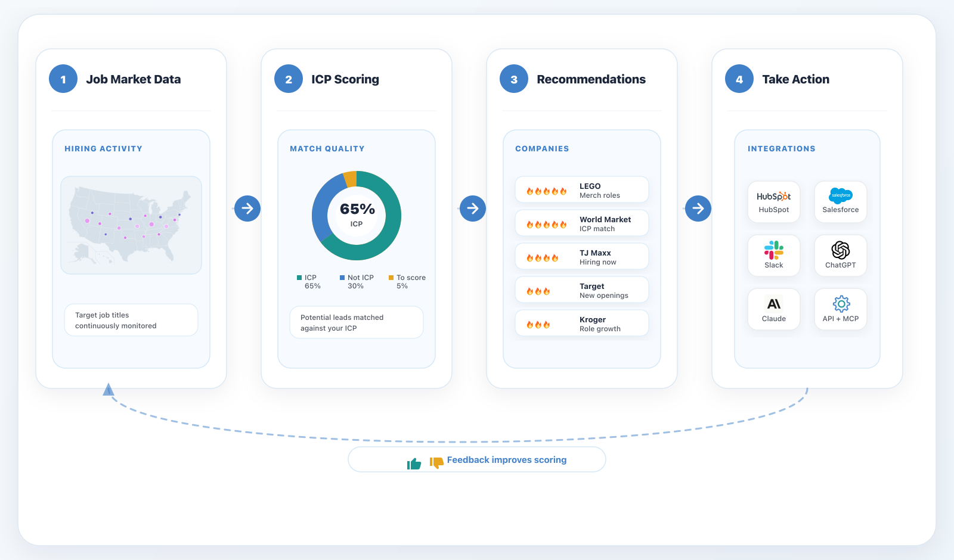Choose the Claude integration tile
This screenshot has height=560, width=954.
774,309
